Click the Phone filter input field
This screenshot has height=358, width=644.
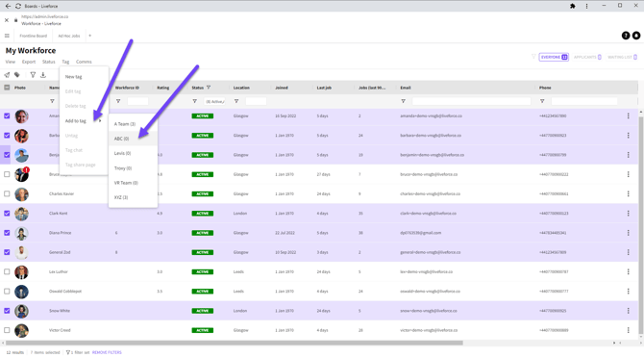click(584, 101)
